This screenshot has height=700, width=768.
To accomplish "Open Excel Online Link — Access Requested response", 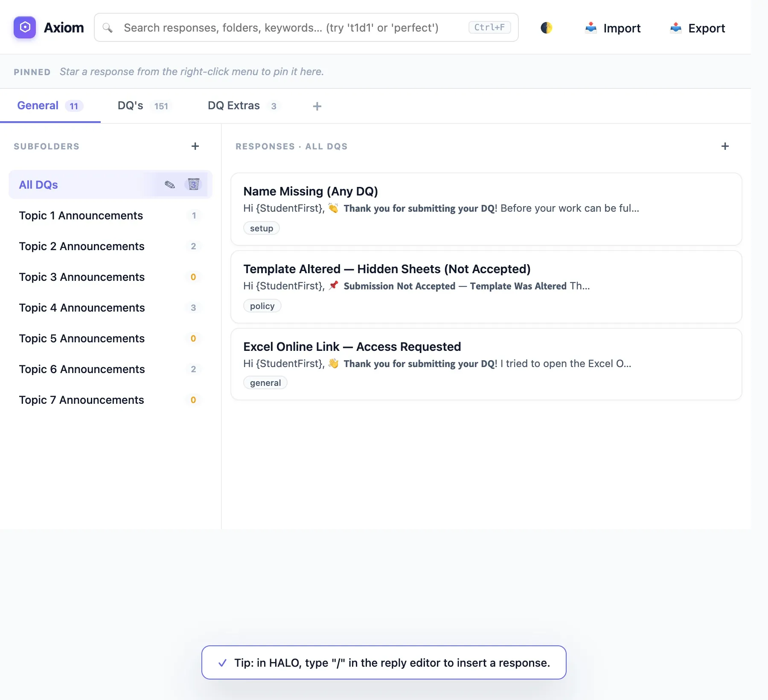I will [x=486, y=364].
